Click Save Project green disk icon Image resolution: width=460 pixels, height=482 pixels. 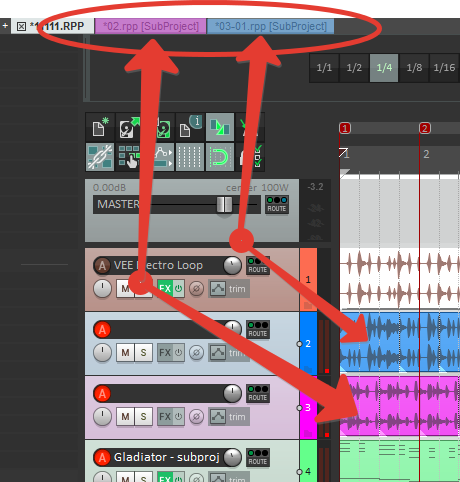click(164, 128)
